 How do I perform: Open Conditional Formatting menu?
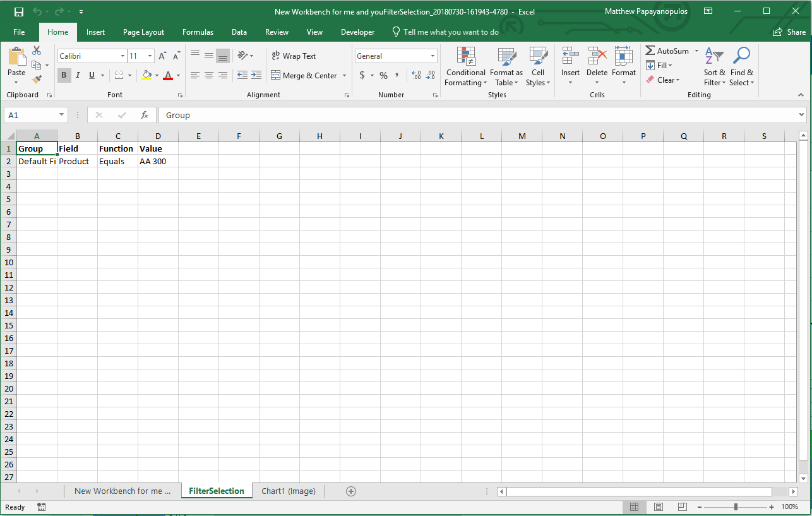(x=465, y=67)
